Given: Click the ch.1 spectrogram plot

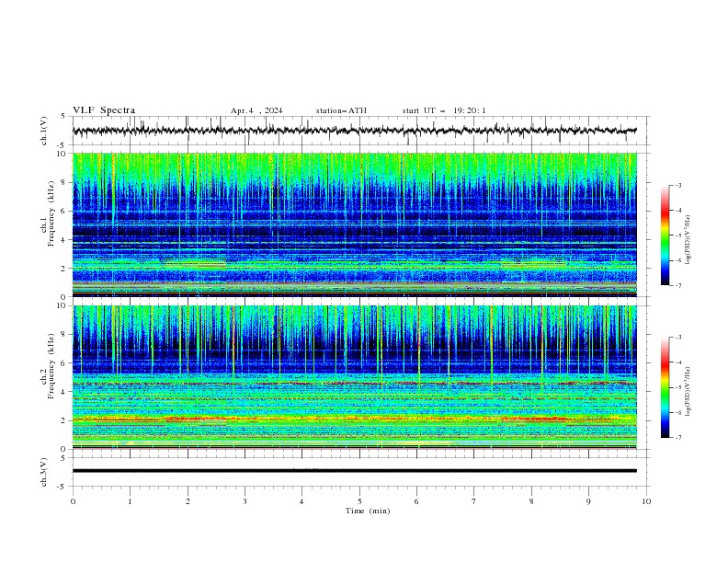Looking at the screenshot, I should pos(355,224).
